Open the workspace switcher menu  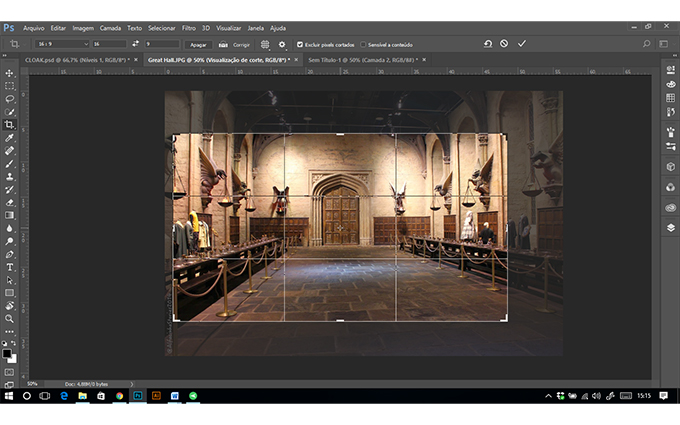pos(664,44)
